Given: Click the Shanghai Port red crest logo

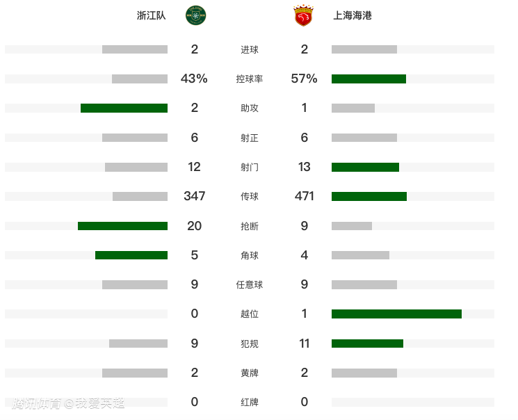Looking at the screenshot, I should [303, 15].
